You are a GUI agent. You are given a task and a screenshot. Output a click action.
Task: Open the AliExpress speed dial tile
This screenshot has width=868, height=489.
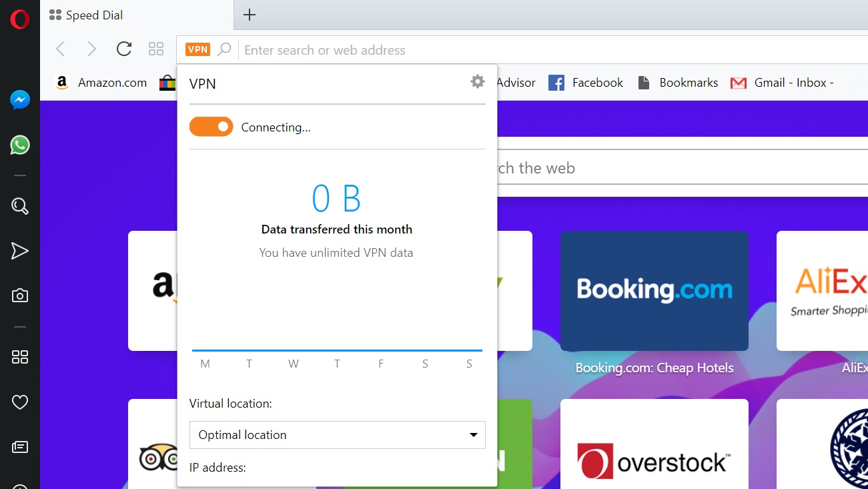point(822,290)
